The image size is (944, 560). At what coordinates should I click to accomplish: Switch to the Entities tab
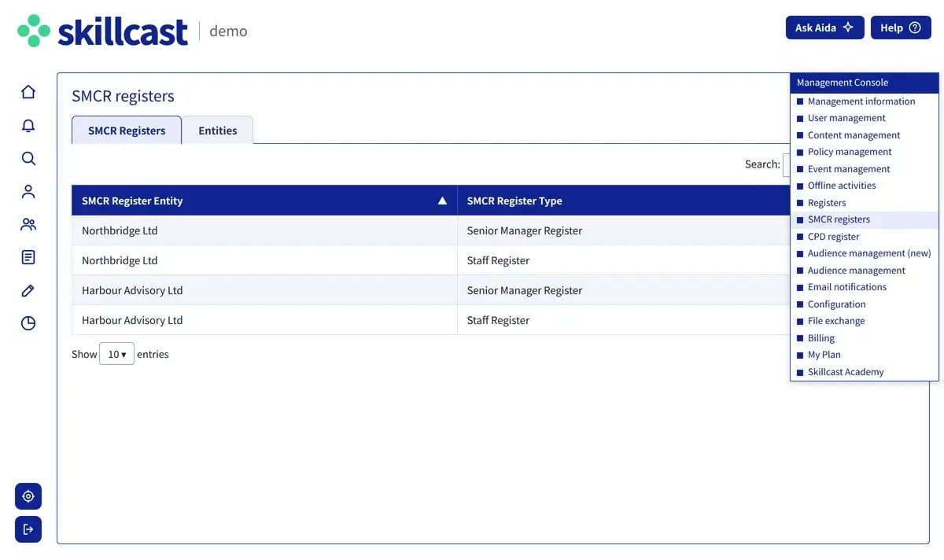[x=218, y=131]
